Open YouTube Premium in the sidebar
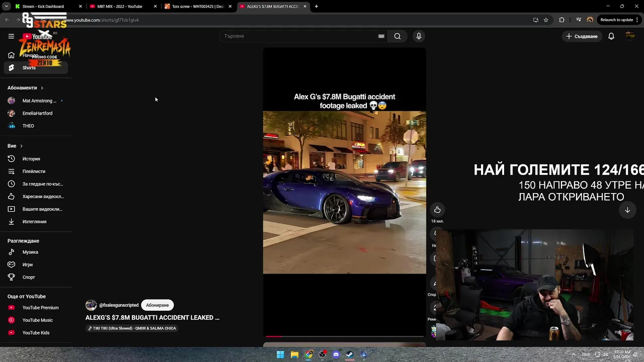Viewport: 644px width, 362px height. click(x=36, y=308)
